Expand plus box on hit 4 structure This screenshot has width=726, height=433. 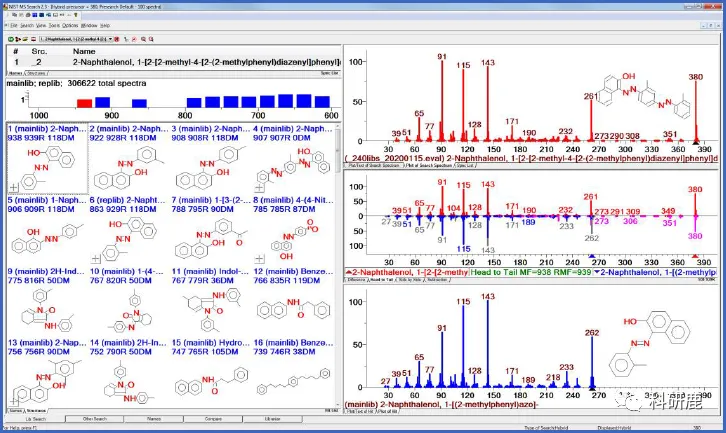coord(259,188)
